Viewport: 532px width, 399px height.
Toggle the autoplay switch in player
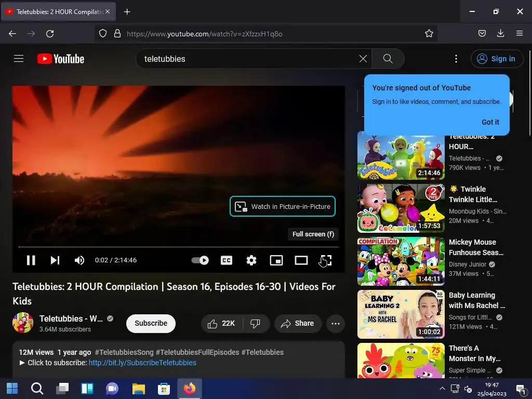click(200, 260)
